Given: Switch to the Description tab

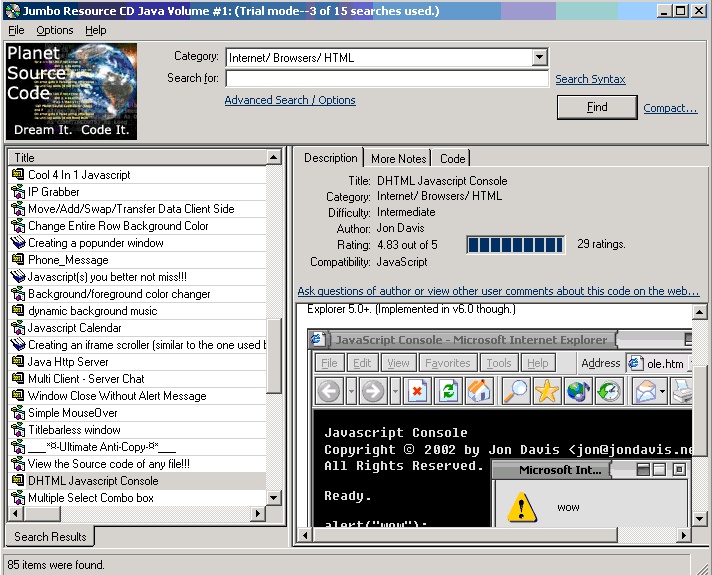Looking at the screenshot, I should [x=331, y=158].
